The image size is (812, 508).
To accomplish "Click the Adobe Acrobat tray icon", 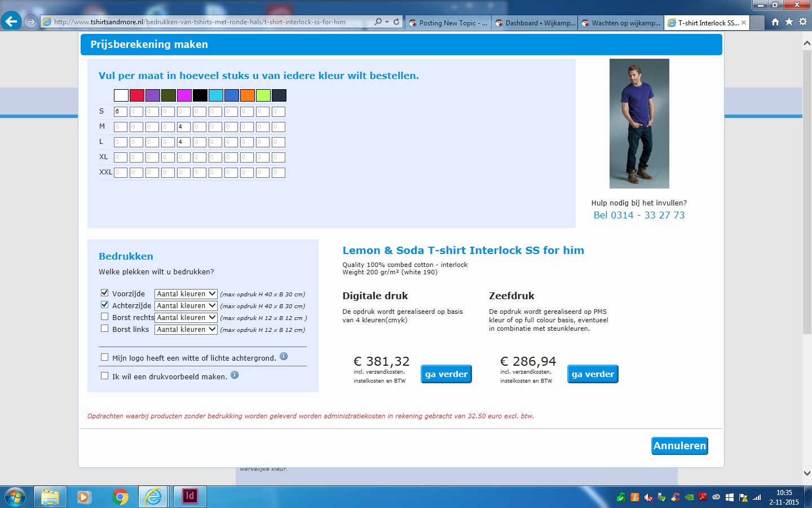I will point(703,497).
